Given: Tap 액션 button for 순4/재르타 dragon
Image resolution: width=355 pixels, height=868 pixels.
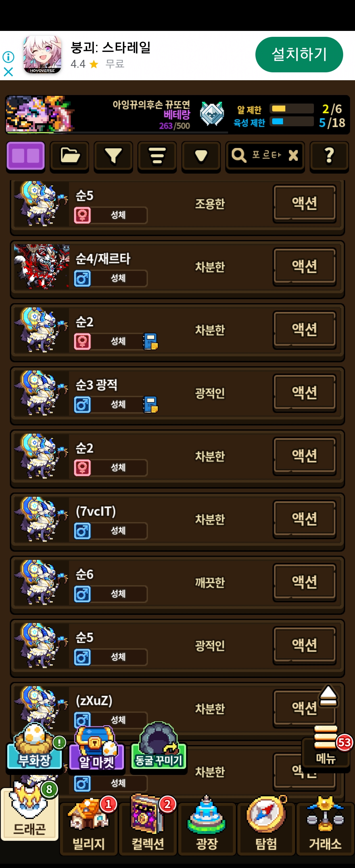Looking at the screenshot, I should point(304,267).
